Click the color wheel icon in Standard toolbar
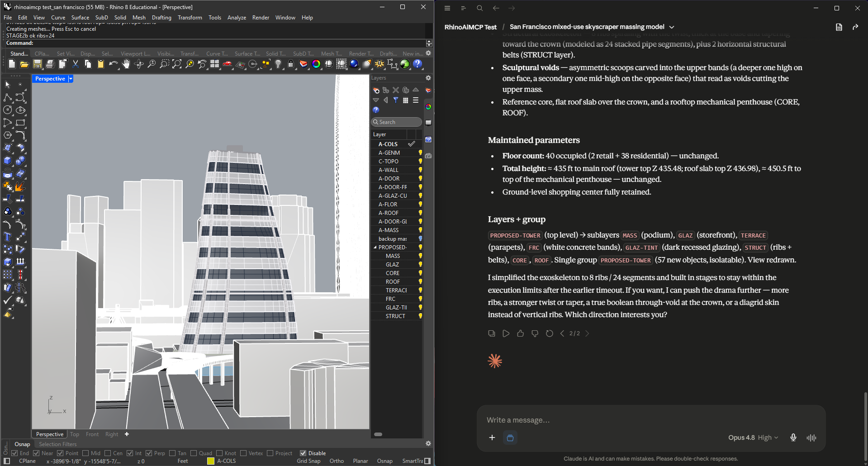The height and width of the screenshot is (466, 868). (x=316, y=64)
